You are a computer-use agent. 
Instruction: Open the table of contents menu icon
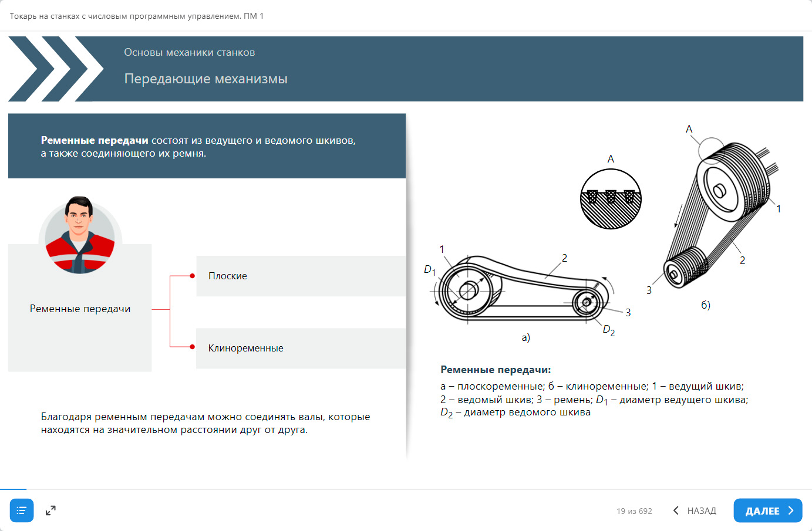[22, 510]
